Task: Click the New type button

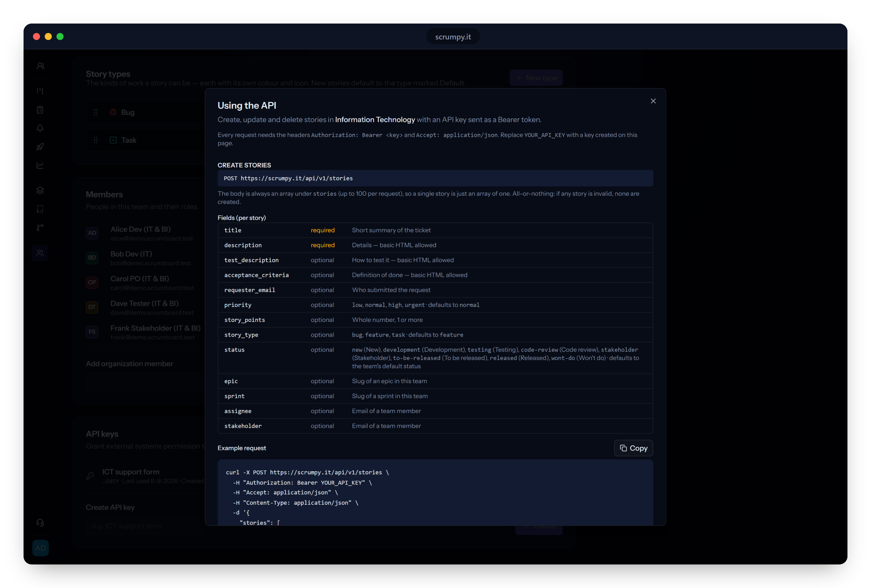Action: 536,78
